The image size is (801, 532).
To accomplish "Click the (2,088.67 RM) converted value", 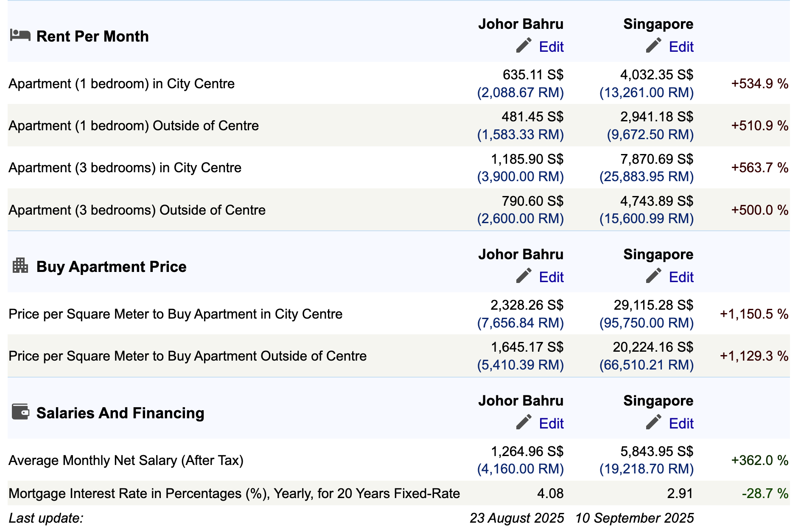I will click(x=521, y=92).
